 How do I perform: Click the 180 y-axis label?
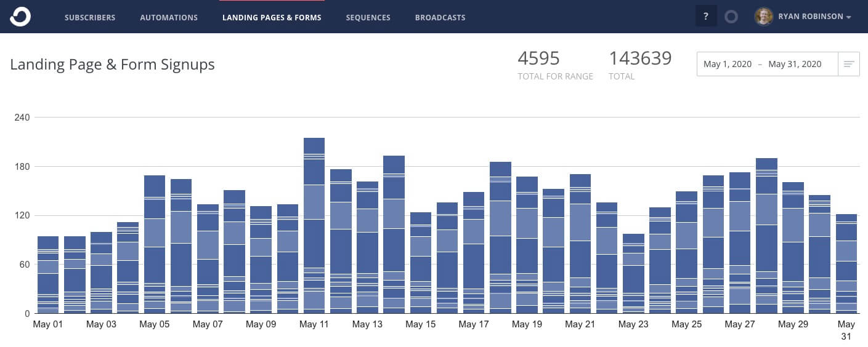click(x=23, y=166)
